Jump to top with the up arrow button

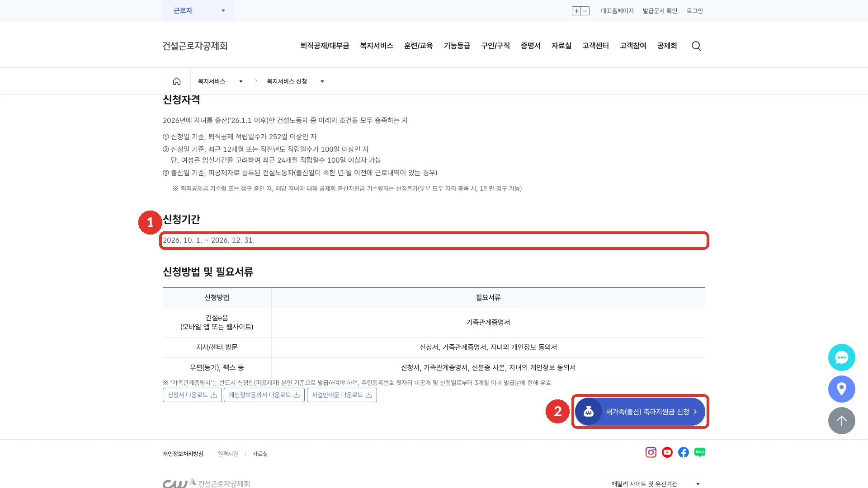(x=841, y=421)
